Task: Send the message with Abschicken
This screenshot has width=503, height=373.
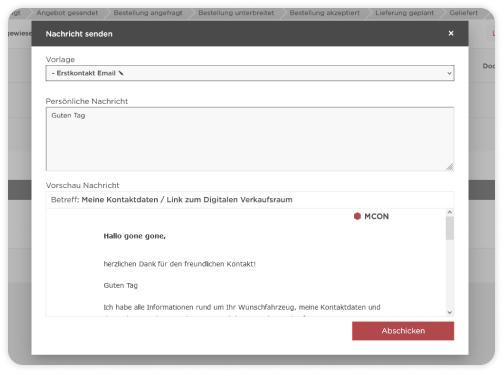Action: point(403,331)
